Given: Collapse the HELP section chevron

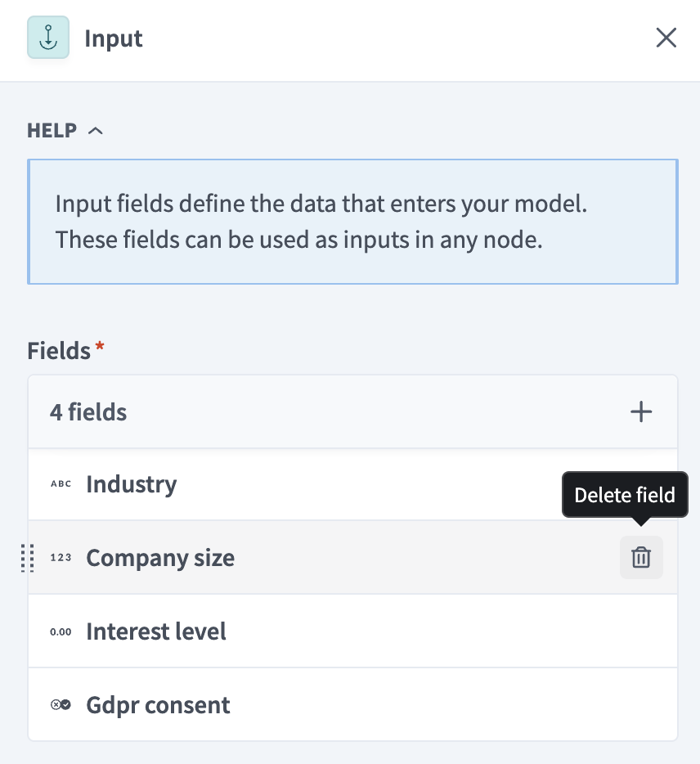Looking at the screenshot, I should pyautogui.click(x=96, y=130).
